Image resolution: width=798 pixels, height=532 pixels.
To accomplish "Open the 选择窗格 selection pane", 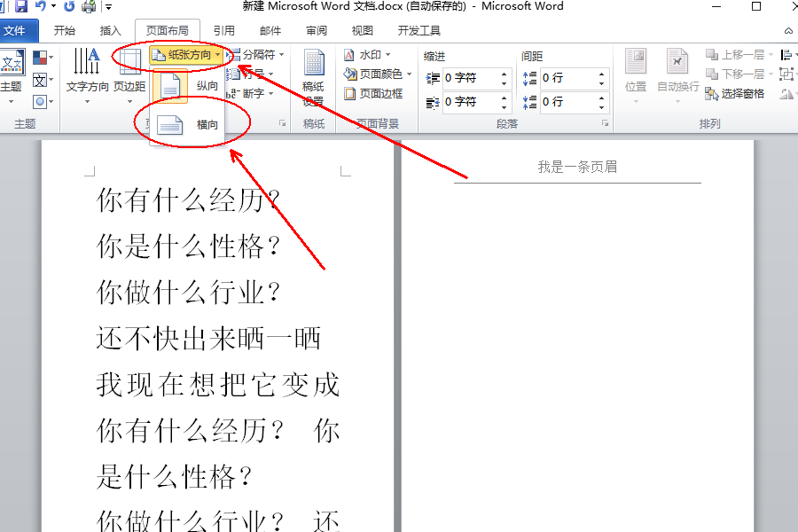I will click(x=735, y=94).
